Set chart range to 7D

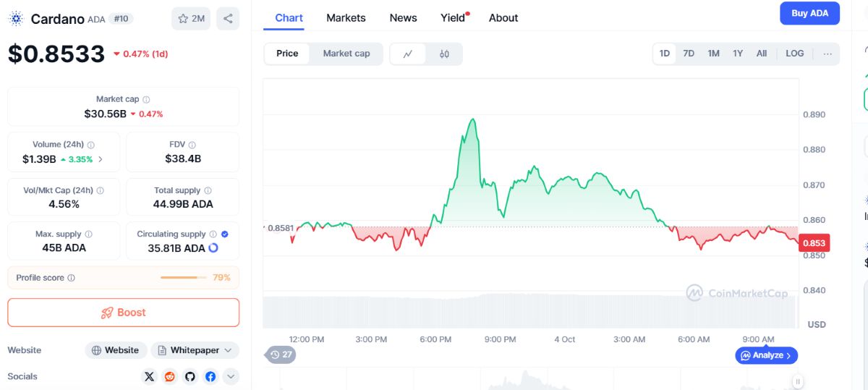(689, 54)
